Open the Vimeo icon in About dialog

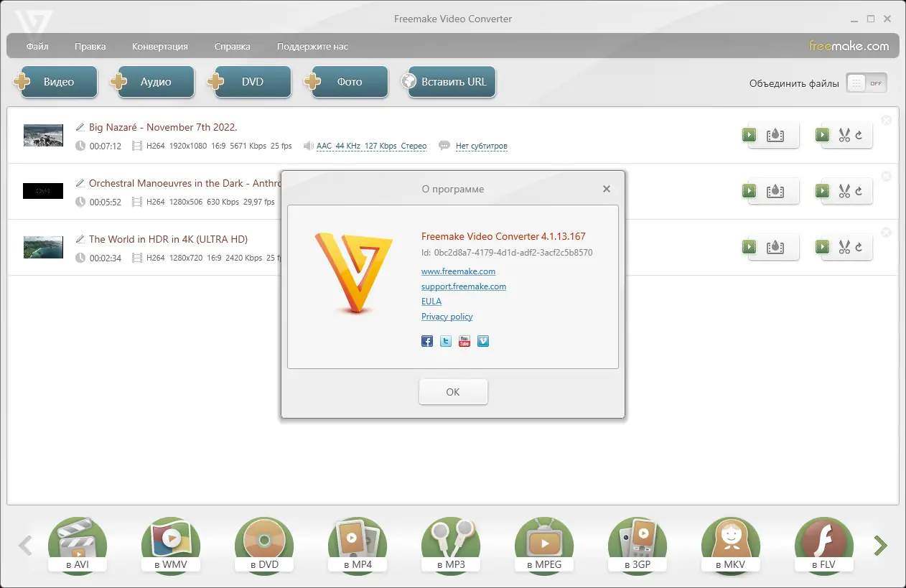click(483, 341)
